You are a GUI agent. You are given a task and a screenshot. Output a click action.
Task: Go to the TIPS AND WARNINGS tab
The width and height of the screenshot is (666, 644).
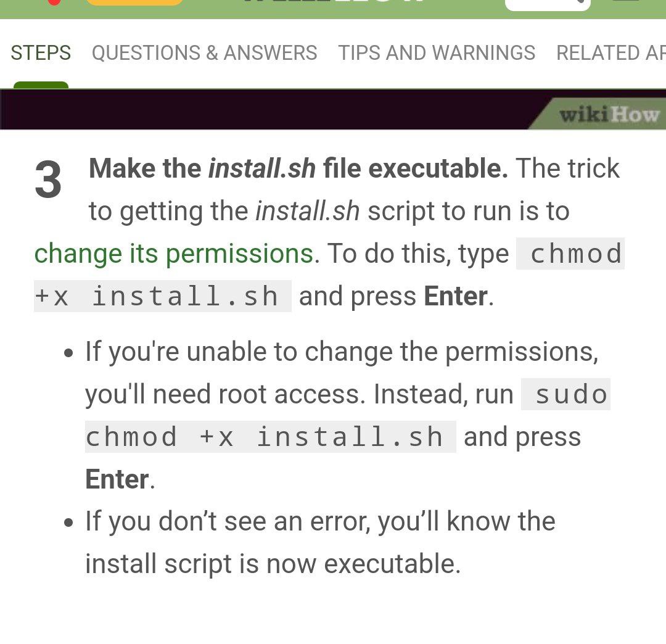coord(436,53)
